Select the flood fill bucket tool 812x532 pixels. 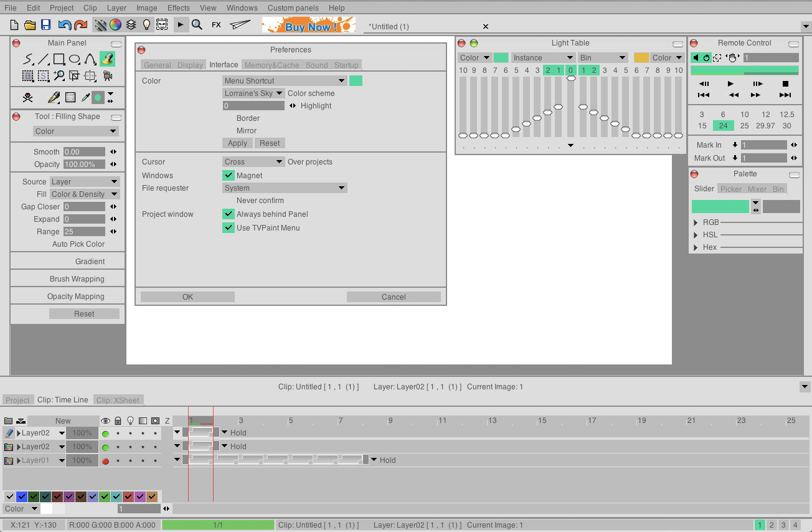tap(107, 59)
